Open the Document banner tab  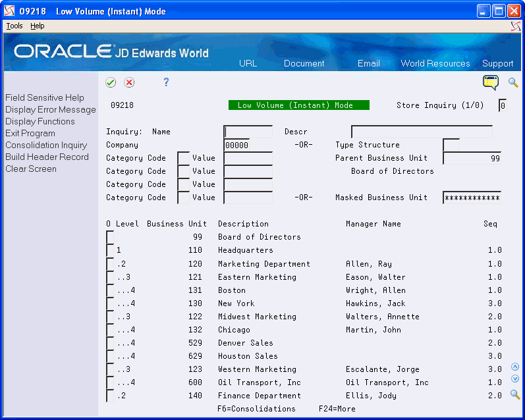[x=304, y=64]
